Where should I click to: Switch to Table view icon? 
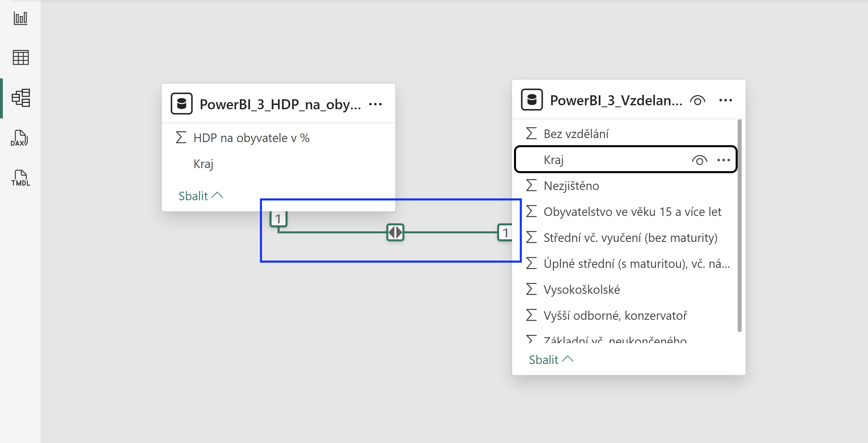point(21,58)
